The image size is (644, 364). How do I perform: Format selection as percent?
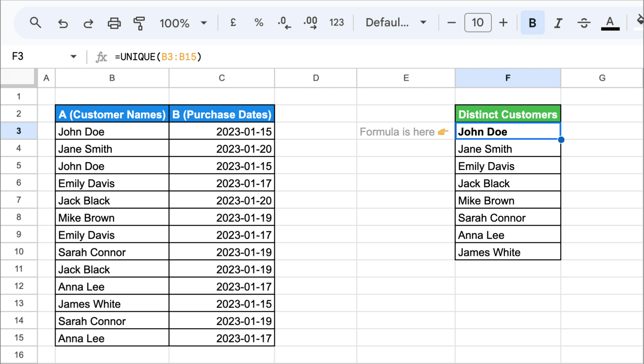click(x=259, y=23)
